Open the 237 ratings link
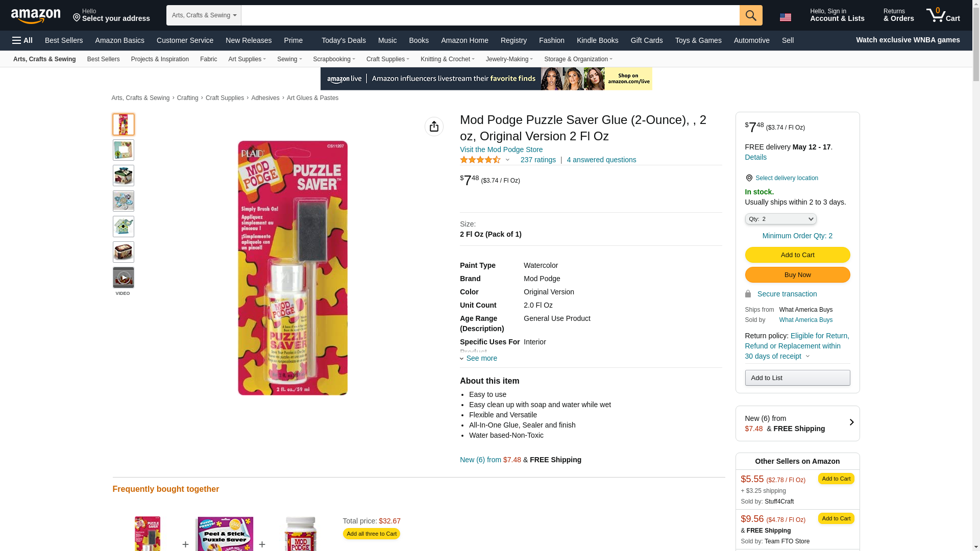 click(x=538, y=160)
